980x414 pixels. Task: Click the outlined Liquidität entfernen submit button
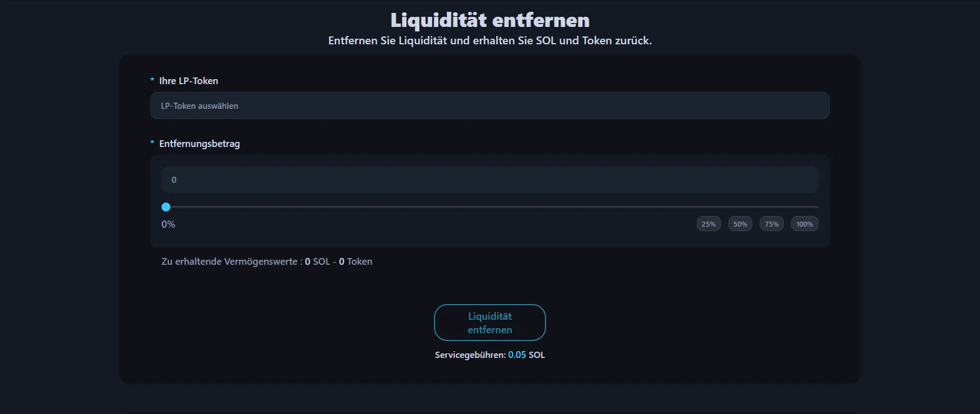489,323
